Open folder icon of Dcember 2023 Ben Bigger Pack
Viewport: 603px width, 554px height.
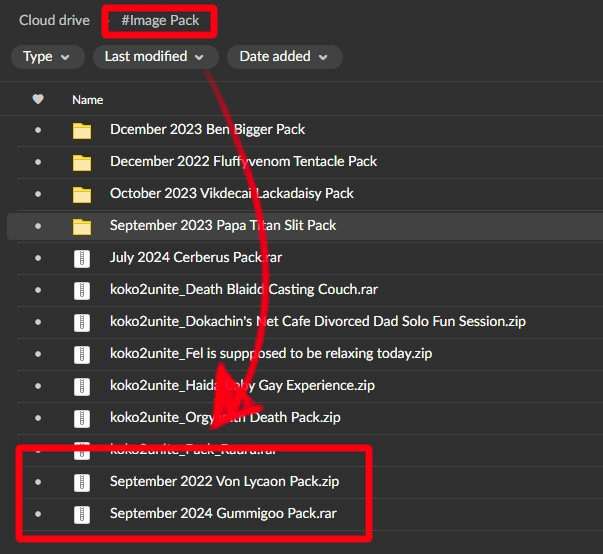(82, 130)
